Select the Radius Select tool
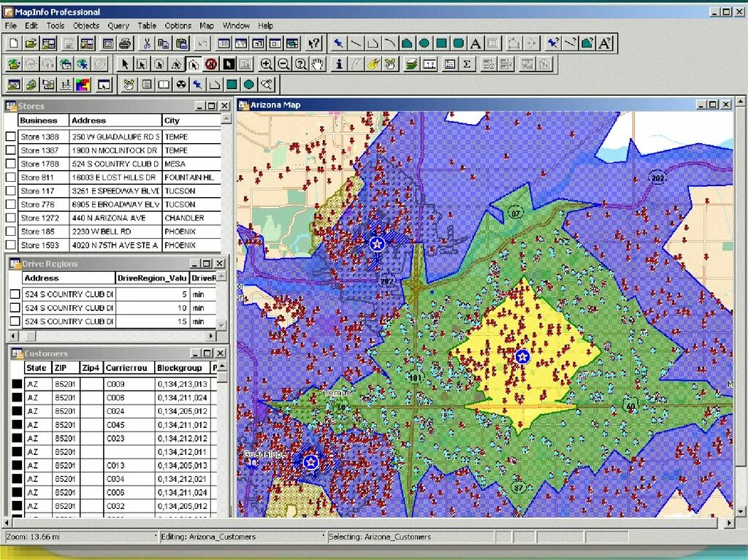The width and height of the screenshot is (748, 560). (x=159, y=64)
